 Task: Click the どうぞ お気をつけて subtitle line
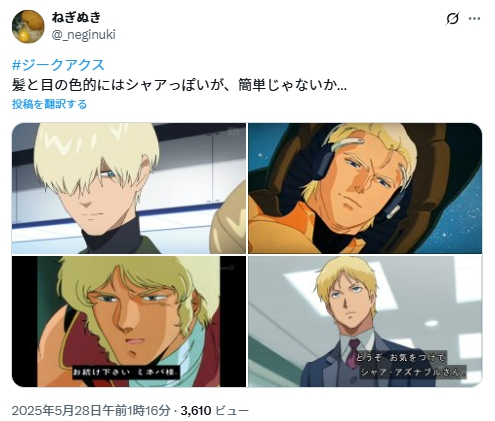[x=400, y=358]
